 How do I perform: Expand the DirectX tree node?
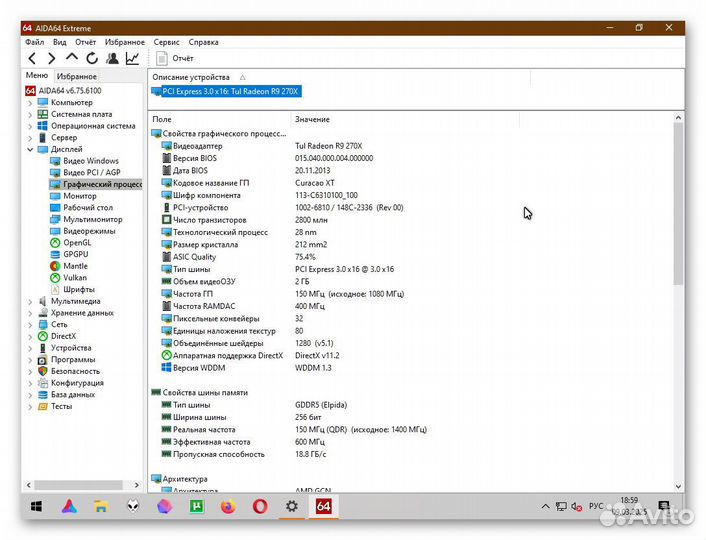coord(30,336)
